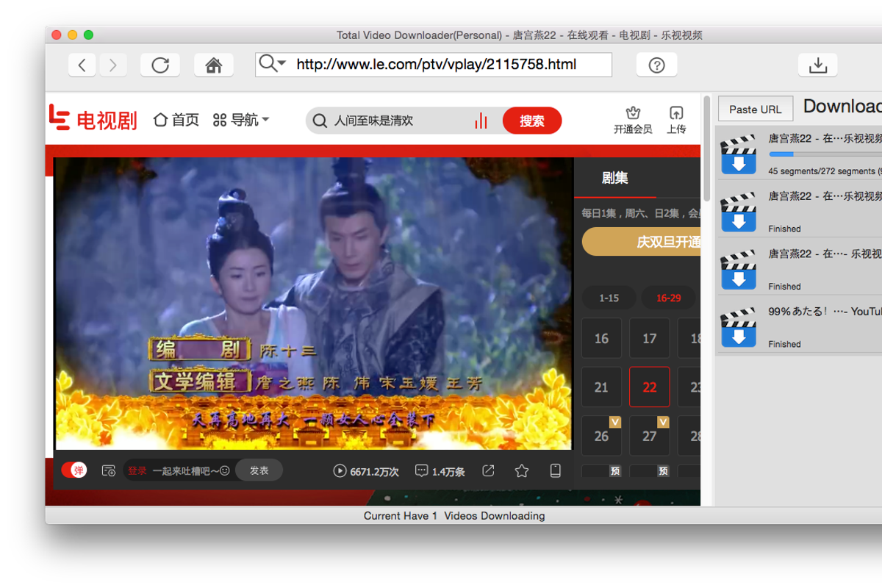Image resolution: width=882 pixels, height=588 pixels.
Task: Open the home page icon
Action: point(214,65)
